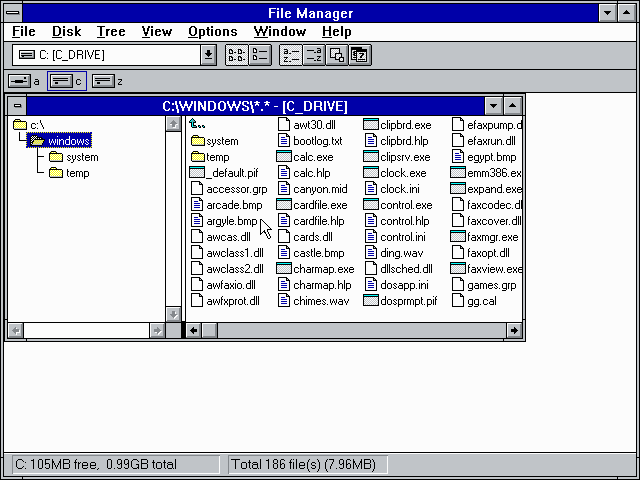Select awt30.dll file
Viewport: 640px width, 480px height.
307,125
